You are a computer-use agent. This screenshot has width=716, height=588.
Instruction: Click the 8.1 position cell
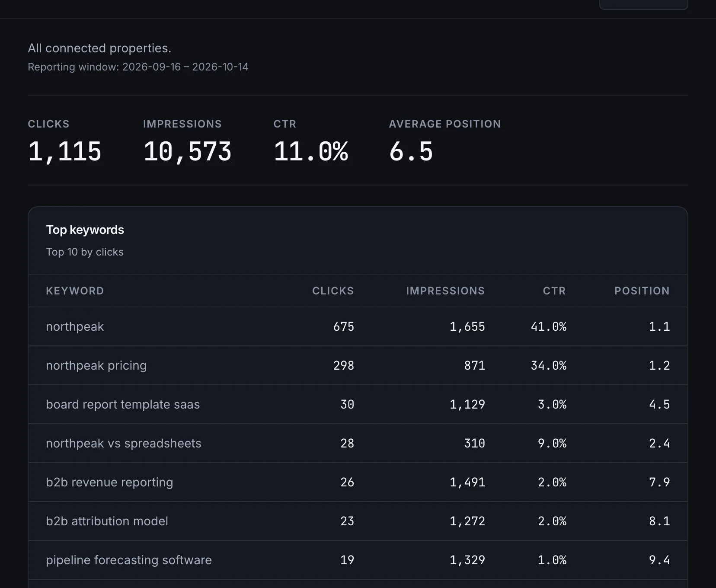[x=659, y=521]
